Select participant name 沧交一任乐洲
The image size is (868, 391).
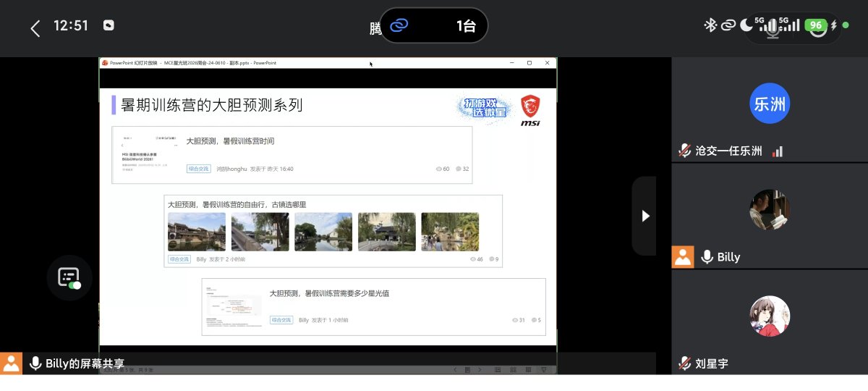click(x=728, y=151)
